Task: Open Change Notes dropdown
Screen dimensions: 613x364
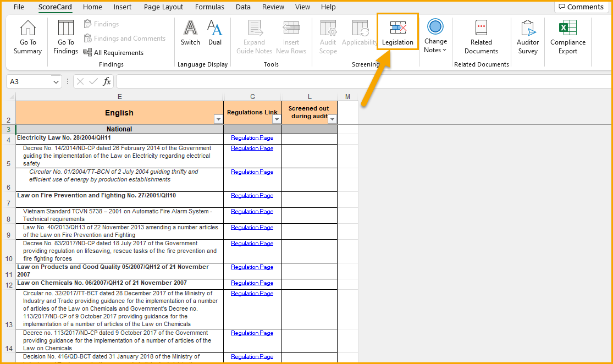Action: click(435, 36)
